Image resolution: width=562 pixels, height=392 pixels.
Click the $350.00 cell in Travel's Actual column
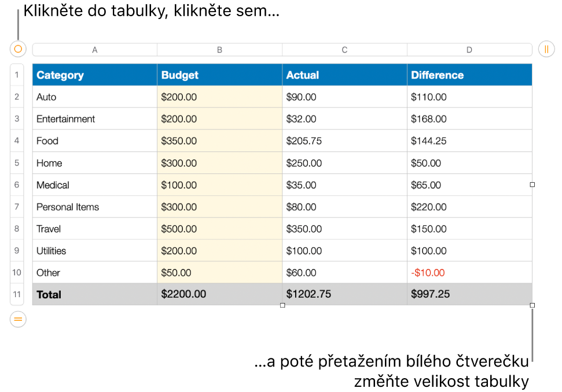click(x=344, y=228)
